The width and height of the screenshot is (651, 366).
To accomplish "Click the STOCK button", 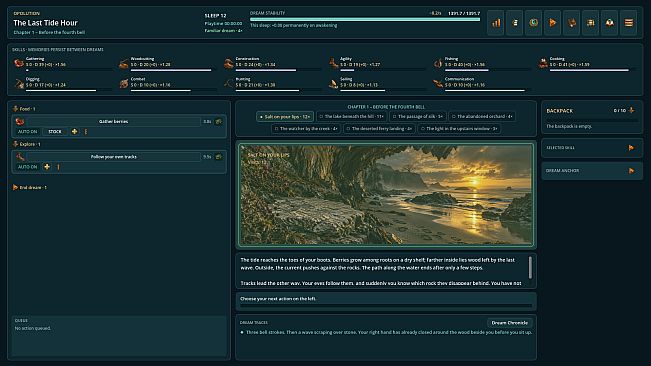I will coord(55,132).
